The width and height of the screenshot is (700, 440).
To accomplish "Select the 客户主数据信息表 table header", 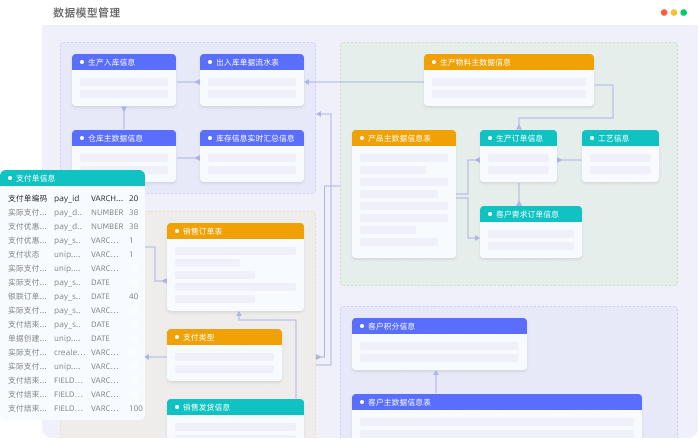I will pos(496,402).
